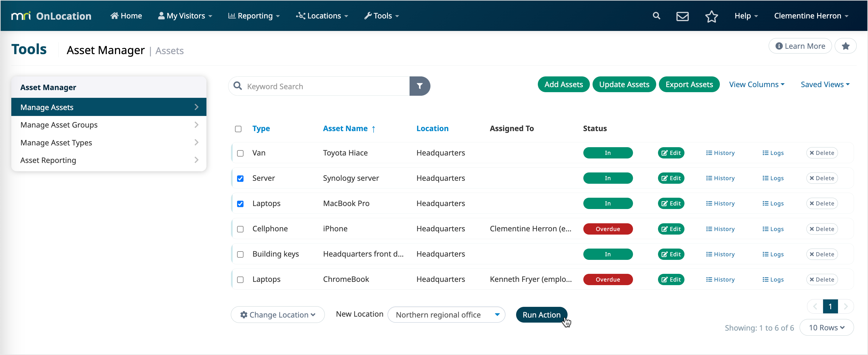This screenshot has width=868, height=355.
Task: Click the Overdue status badge for iPhone
Action: [607, 229]
